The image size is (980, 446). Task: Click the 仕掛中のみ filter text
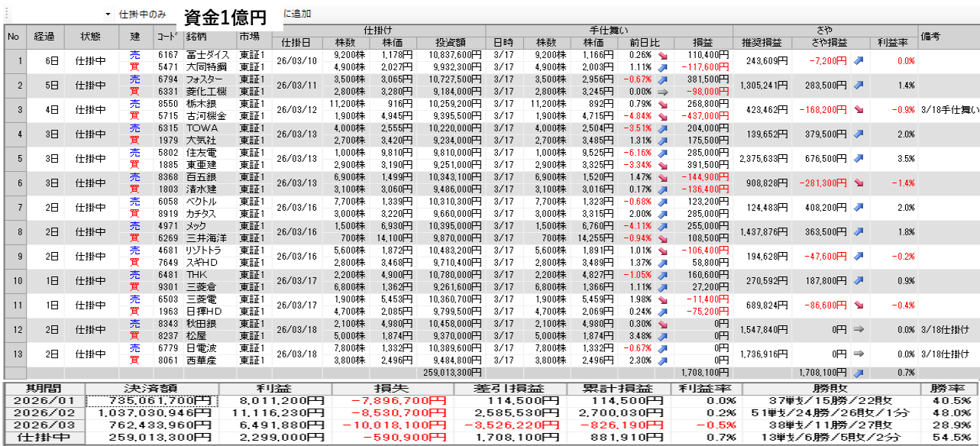tap(142, 15)
